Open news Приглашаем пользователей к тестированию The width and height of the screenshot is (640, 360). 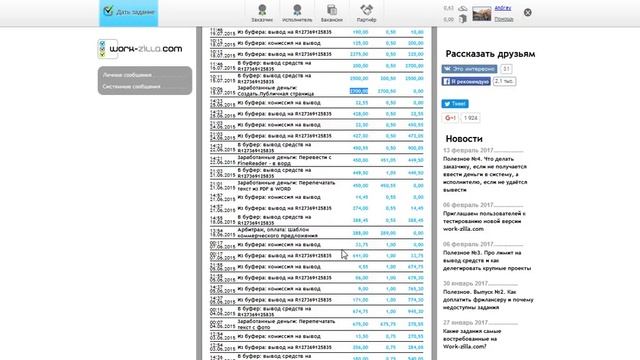tap(484, 221)
